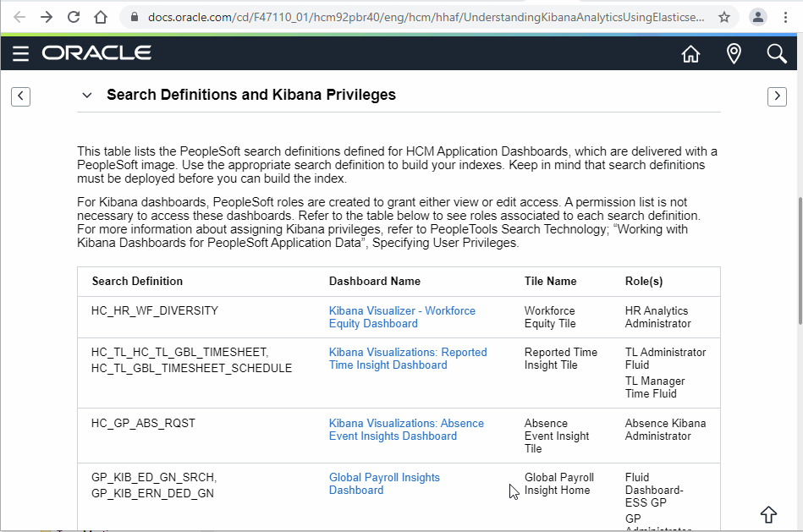Collapse Search Definitions and Kibana Privileges section
This screenshot has width=803, height=532.
[86, 96]
